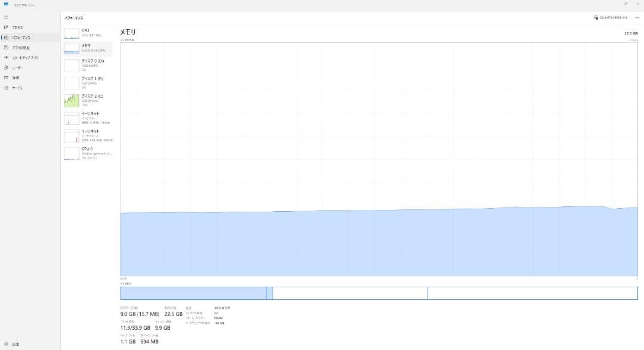Viewport: 644px width, 350px height.
Task: Select the Performance (パフォーマンス) sidebar icon
Action: tap(6, 38)
